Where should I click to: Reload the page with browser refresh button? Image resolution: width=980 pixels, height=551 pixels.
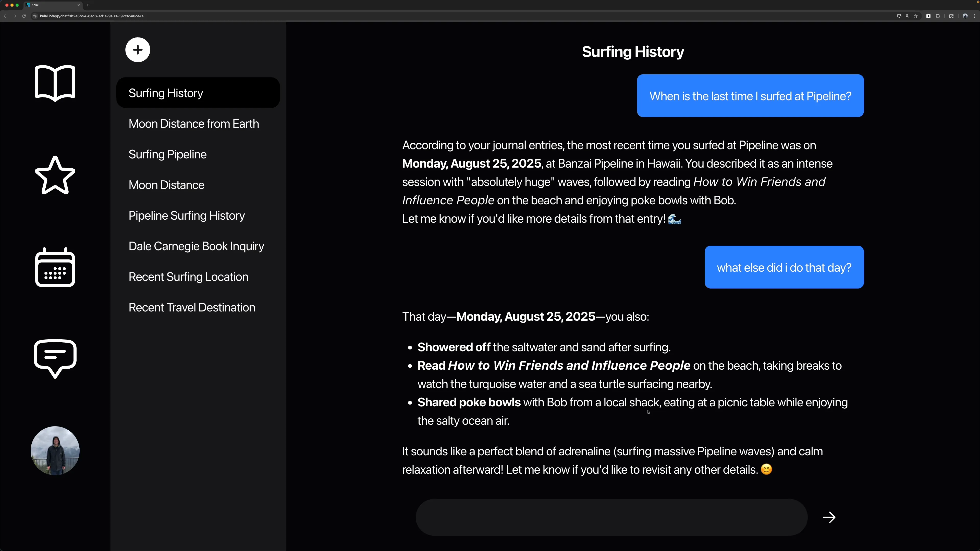pos(24,16)
